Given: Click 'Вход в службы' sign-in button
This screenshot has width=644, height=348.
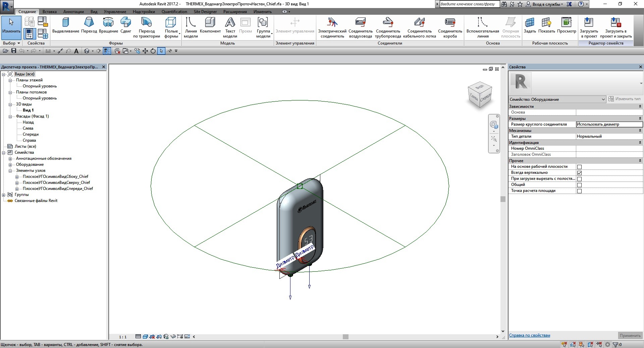Looking at the screenshot, I should point(545,4).
